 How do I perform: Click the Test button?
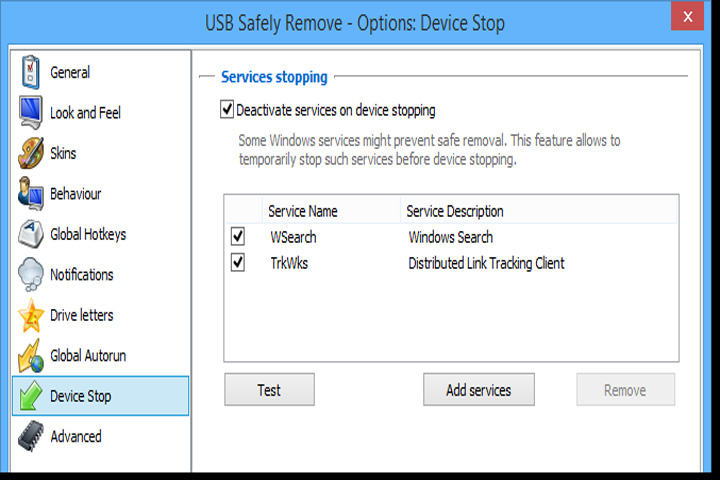tap(270, 390)
